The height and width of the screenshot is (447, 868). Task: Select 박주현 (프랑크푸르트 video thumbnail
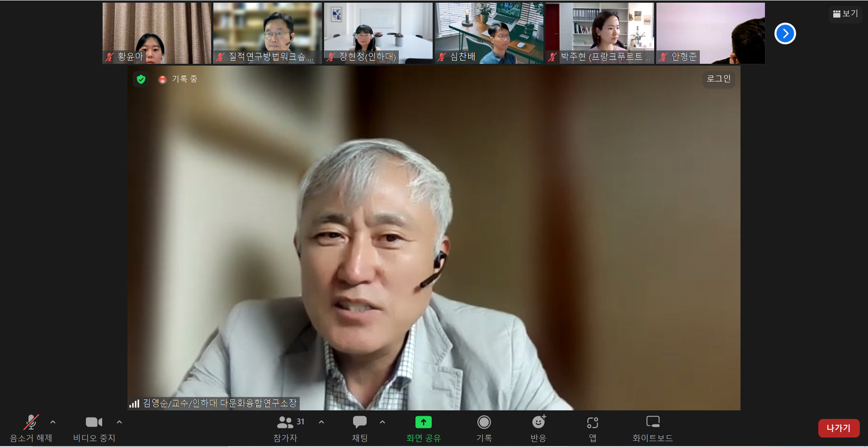click(600, 33)
